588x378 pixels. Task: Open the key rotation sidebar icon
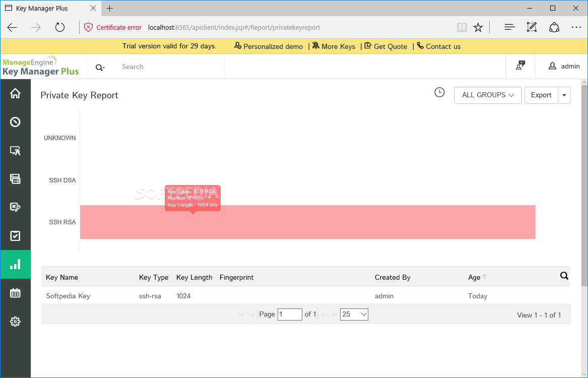(15, 207)
